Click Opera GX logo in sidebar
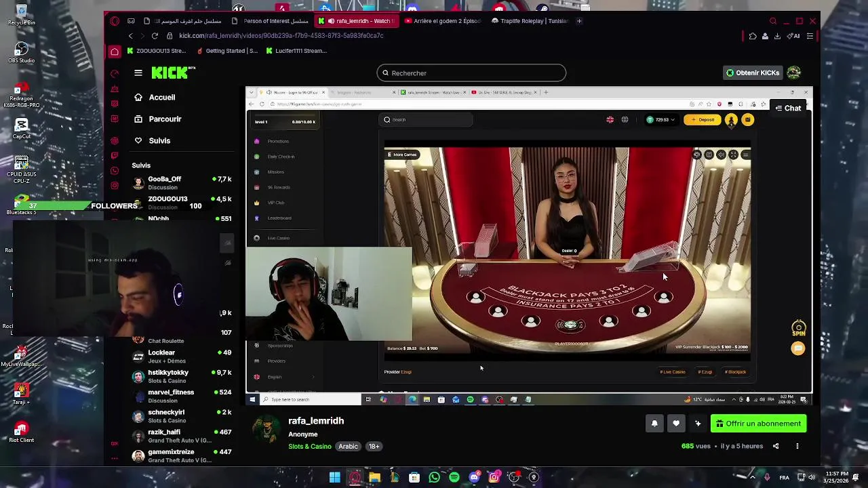868x488 pixels. 115,21
